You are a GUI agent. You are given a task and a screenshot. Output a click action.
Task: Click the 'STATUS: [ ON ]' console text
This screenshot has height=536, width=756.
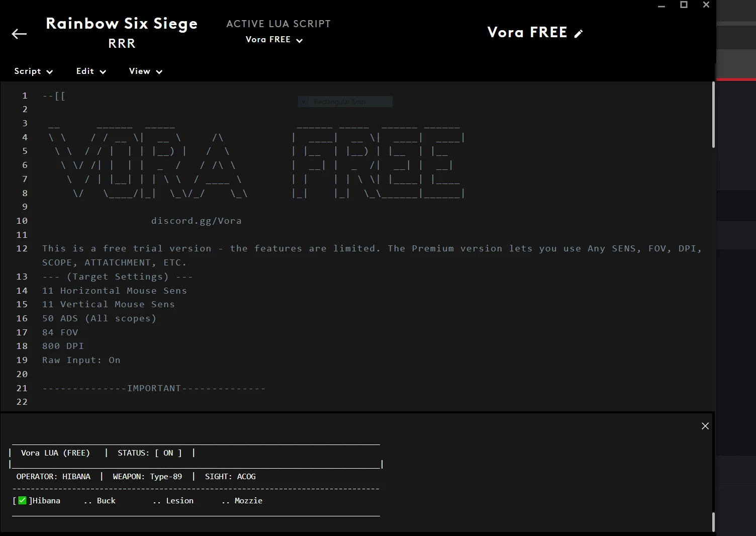150,453
